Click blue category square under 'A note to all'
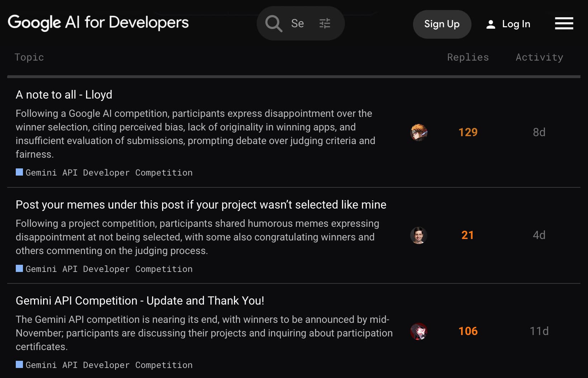 [19, 172]
